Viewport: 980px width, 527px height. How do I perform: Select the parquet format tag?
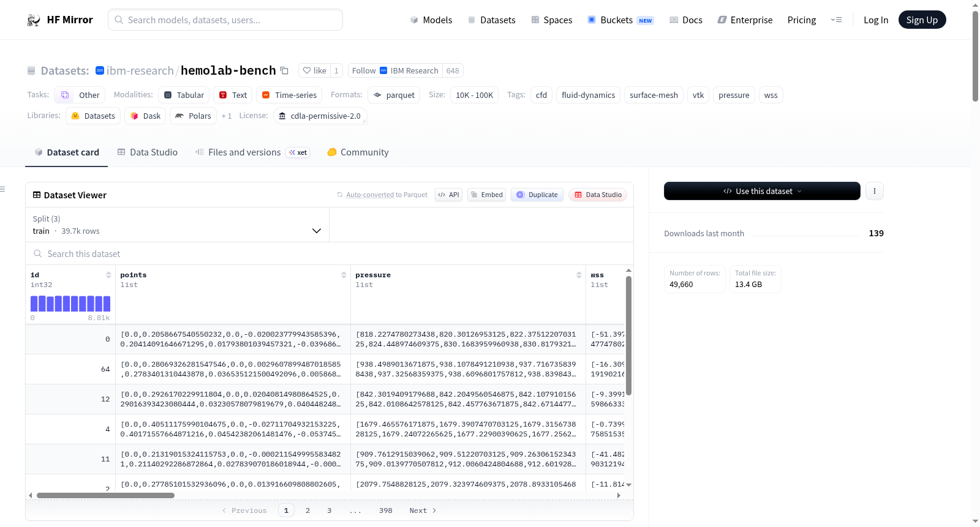(x=394, y=95)
